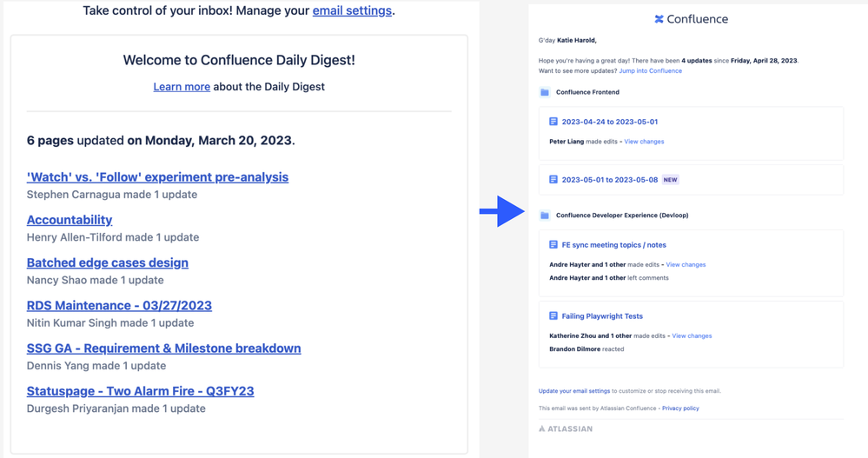View changes by Andre Hayter and 1 other
This screenshot has height=458, width=868.
coord(686,265)
